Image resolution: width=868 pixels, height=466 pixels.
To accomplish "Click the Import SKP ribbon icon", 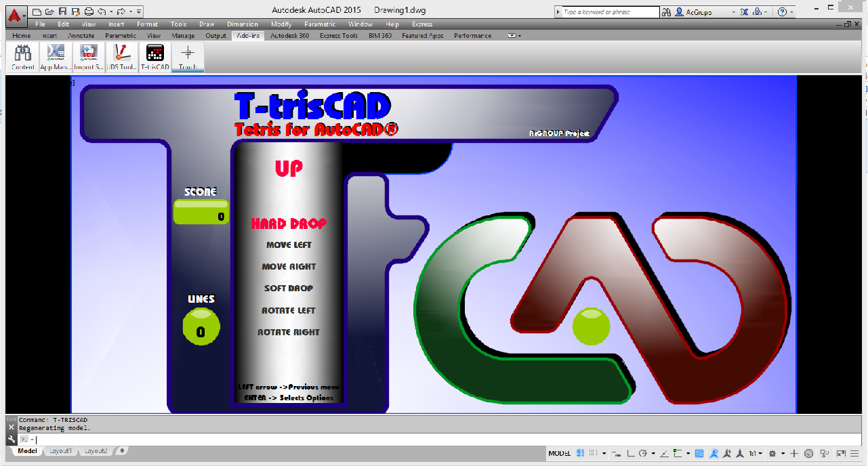I will (88, 57).
